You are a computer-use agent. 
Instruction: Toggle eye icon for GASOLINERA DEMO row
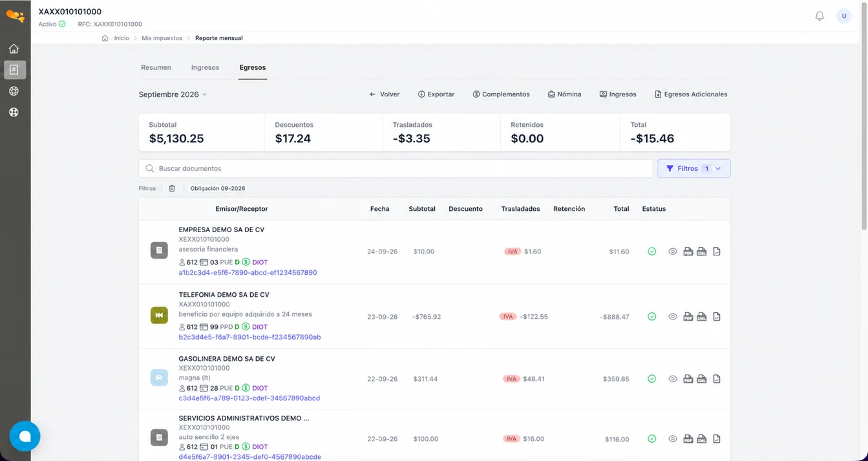(673, 379)
